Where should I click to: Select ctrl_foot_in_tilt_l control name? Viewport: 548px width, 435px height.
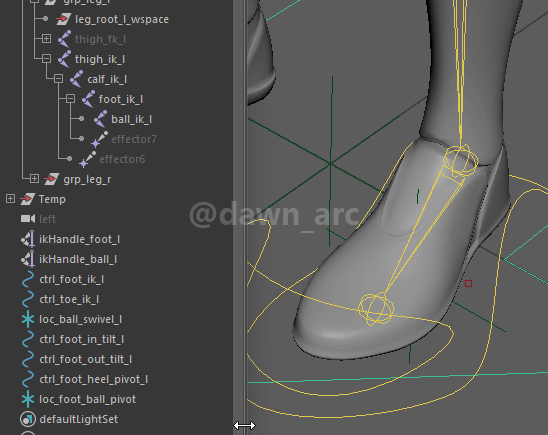81,340
